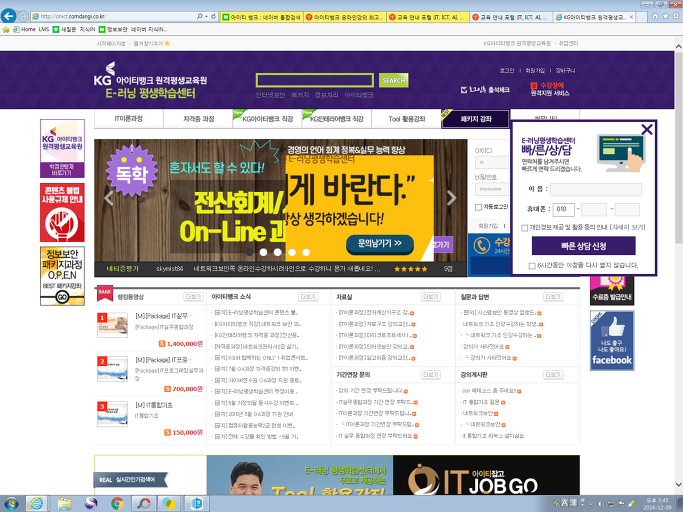Image resolution: width=683 pixels, height=512 pixels.
Task: Open the 자격증 과정 menu tab
Action: click(198, 119)
